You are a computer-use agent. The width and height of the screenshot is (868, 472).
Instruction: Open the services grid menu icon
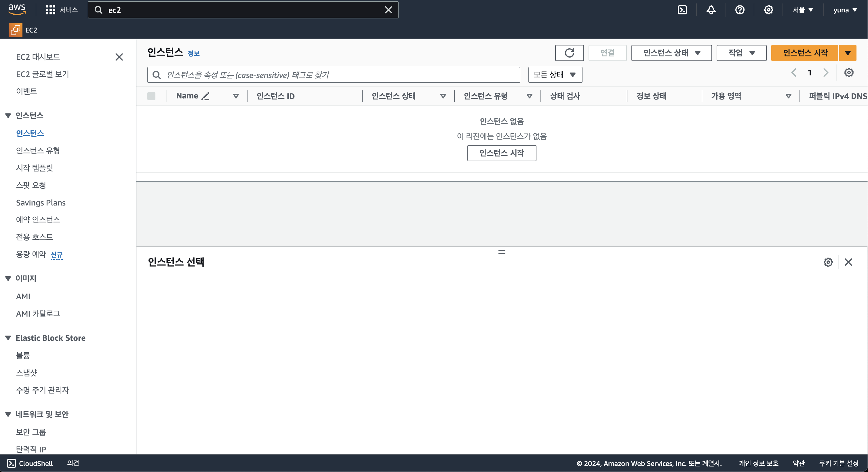click(x=50, y=10)
